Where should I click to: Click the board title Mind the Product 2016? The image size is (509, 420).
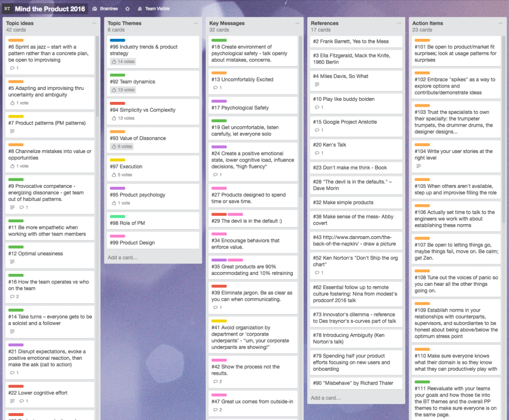[x=49, y=9]
